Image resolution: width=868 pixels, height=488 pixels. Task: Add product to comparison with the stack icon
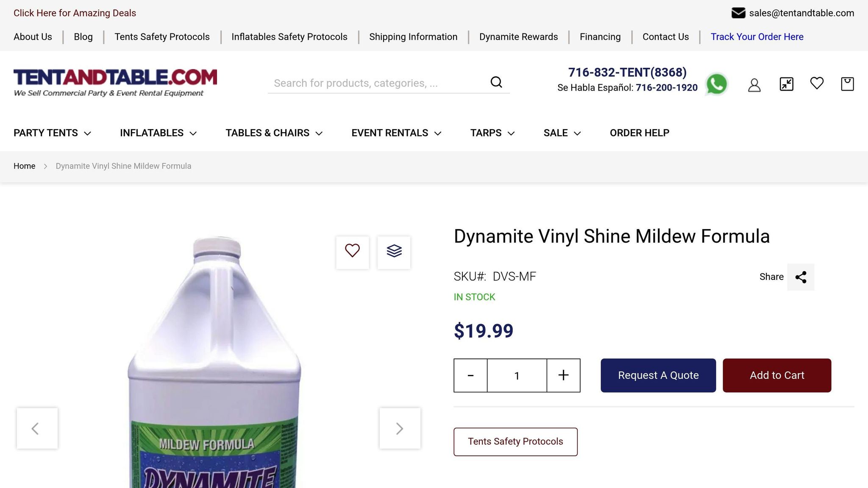[x=394, y=252]
